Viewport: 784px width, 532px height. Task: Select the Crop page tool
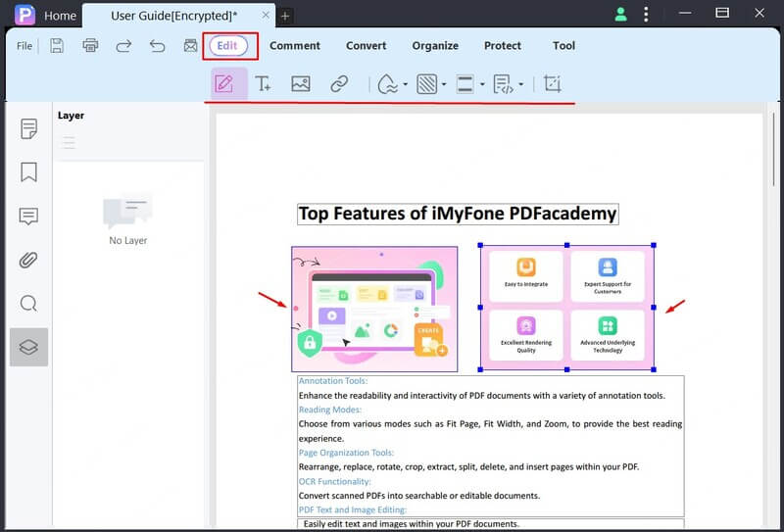(552, 83)
